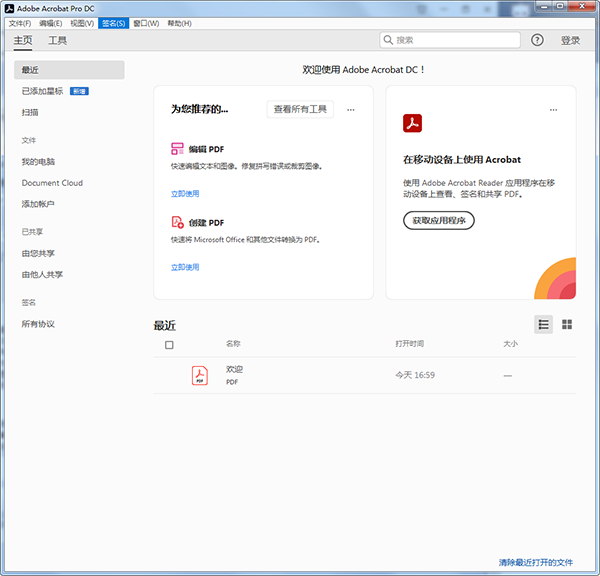Open options menu of recommended tools card
The height and width of the screenshot is (576, 600).
pyautogui.click(x=351, y=110)
